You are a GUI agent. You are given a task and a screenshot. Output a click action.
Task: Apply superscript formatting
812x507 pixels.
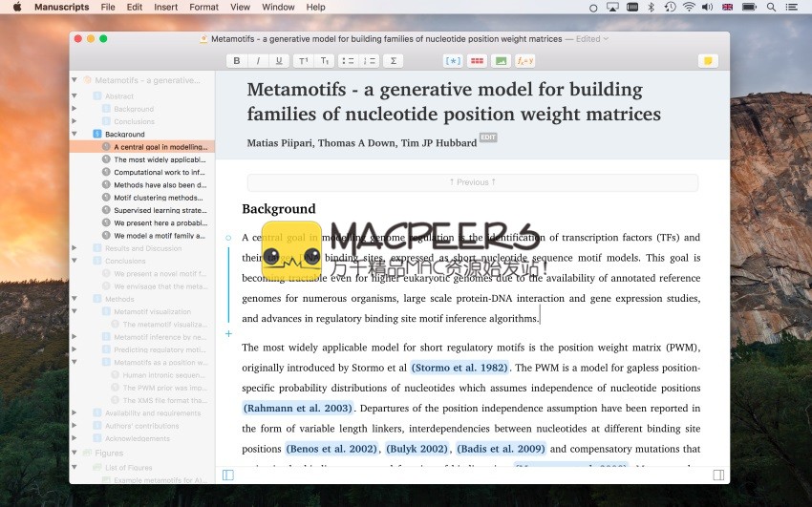(303, 60)
